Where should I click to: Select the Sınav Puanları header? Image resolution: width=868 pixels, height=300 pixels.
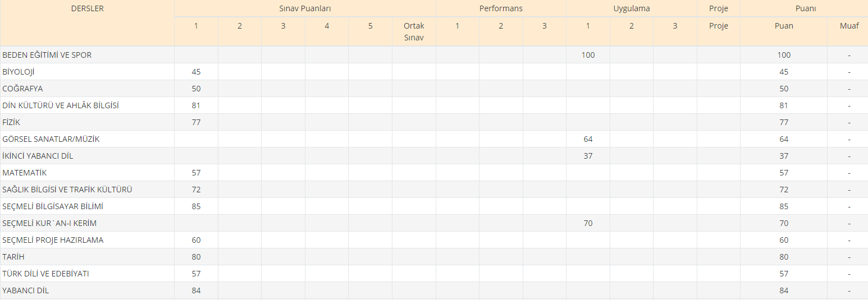(x=305, y=9)
